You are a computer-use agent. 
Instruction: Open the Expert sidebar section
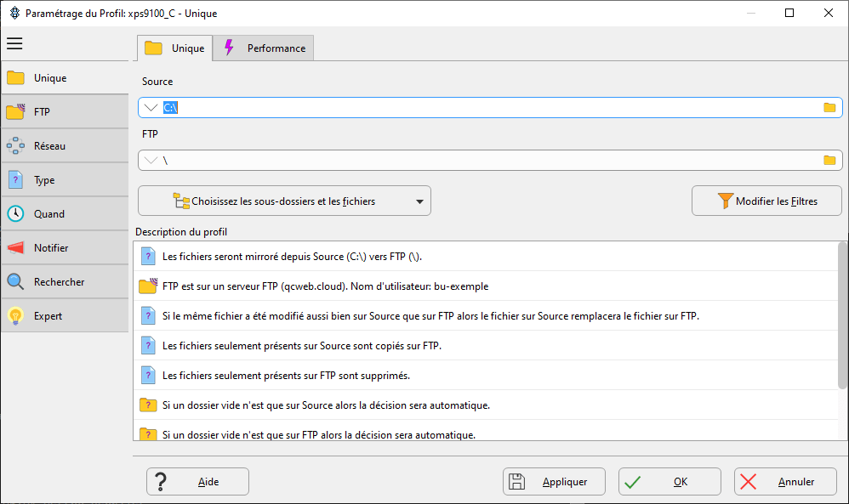65,316
